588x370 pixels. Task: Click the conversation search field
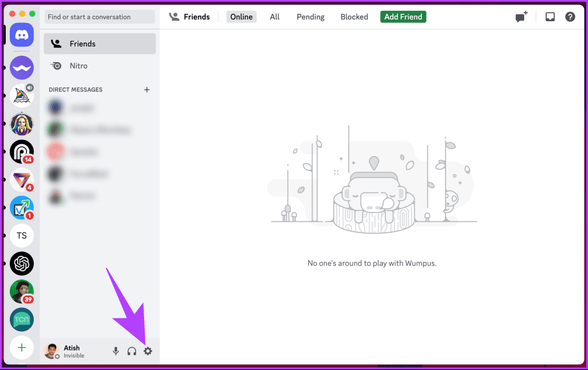pyautogui.click(x=99, y=17)
